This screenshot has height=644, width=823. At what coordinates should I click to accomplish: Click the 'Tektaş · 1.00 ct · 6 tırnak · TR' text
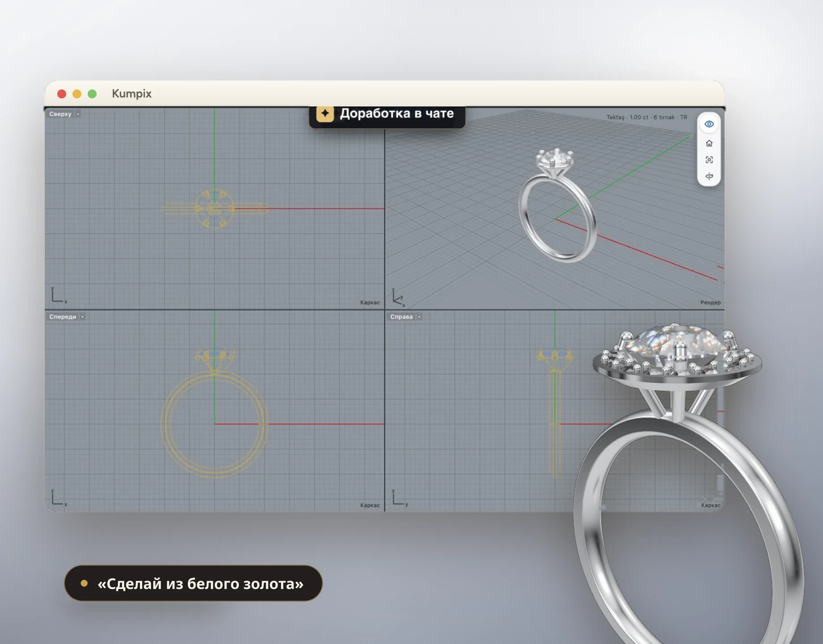[647, 117]
